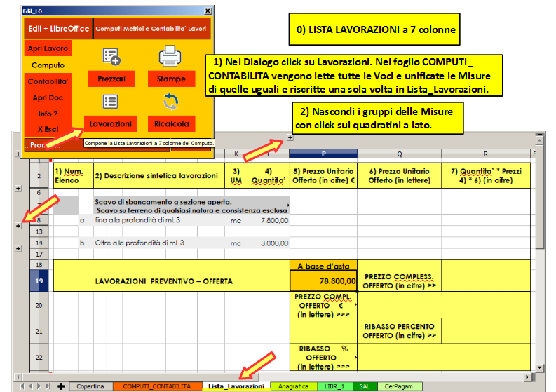Screen dimensions: 556x392
Task: Expand column group with top plus box
Action: (x=290, y=137)
